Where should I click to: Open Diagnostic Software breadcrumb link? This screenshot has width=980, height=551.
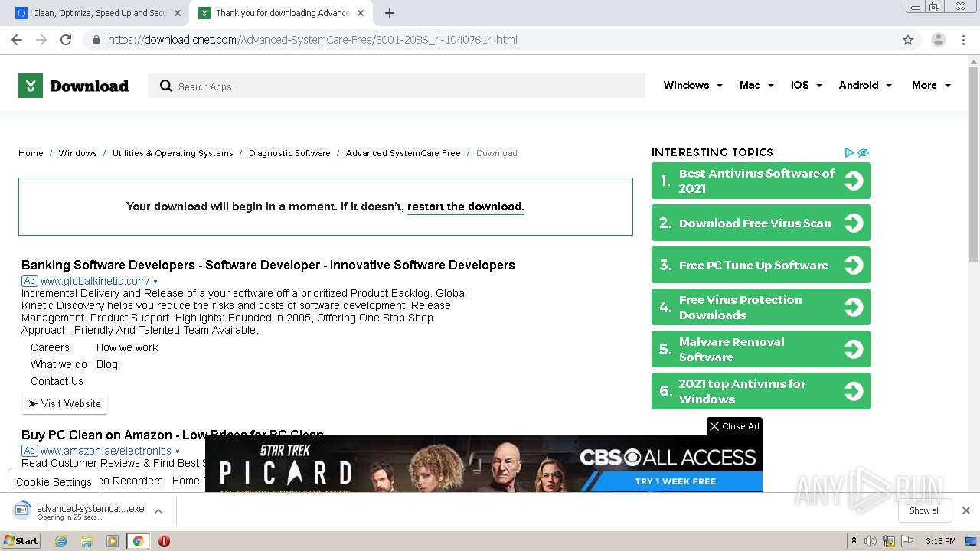pos(289,153)
